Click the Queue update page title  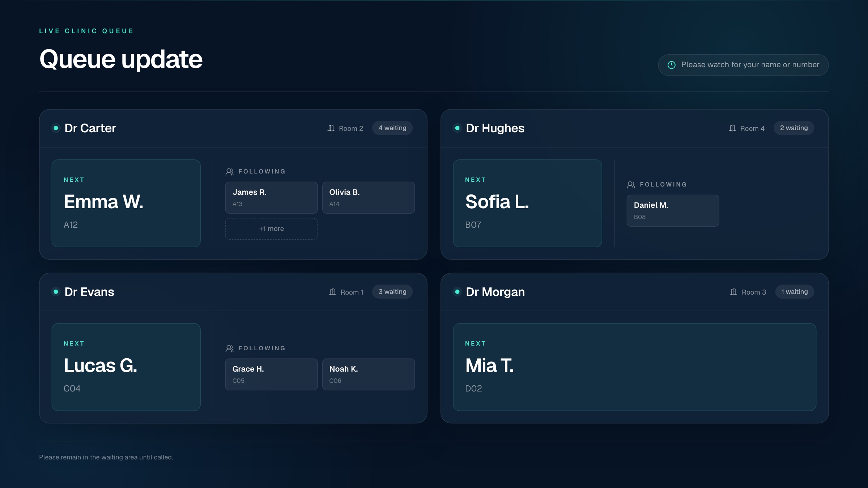coord(121,60)
